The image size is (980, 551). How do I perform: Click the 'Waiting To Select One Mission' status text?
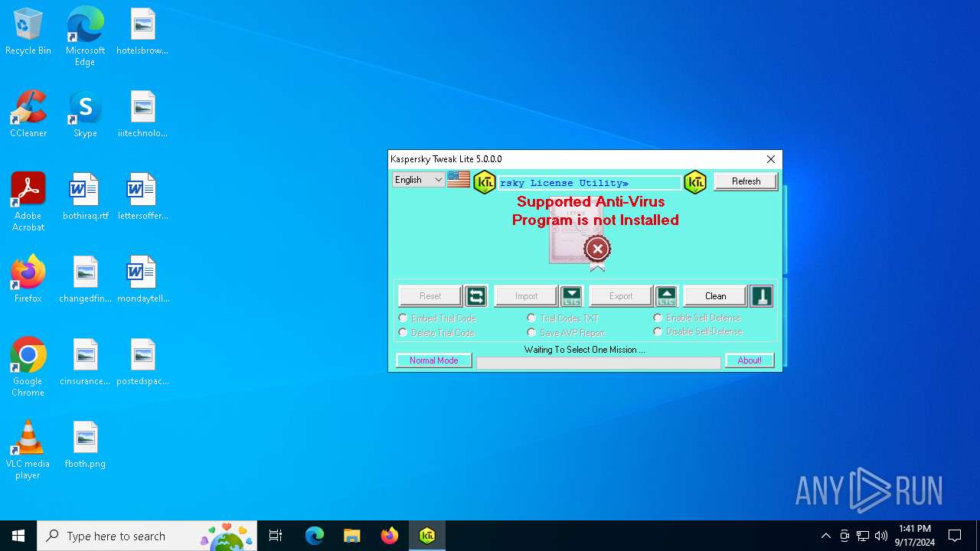click(585, 350)
